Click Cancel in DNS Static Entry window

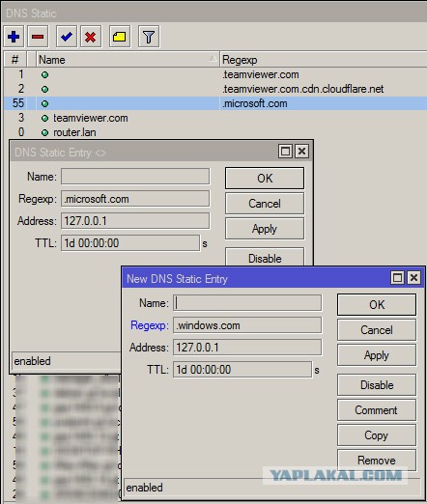pos(265,204)
